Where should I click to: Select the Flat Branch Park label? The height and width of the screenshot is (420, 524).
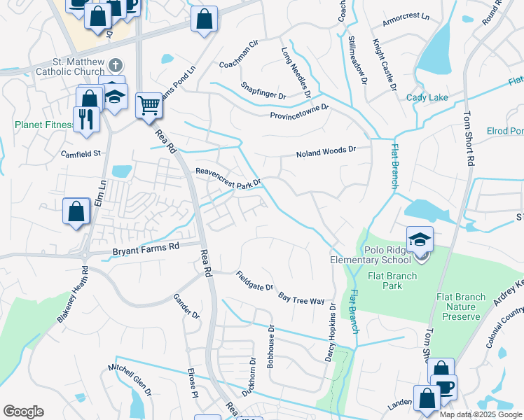click(x=392, y=281)
